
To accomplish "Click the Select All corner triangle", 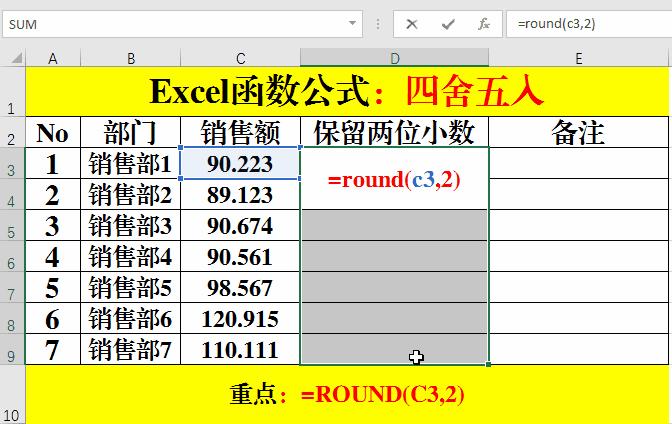I will pos(15,58).
